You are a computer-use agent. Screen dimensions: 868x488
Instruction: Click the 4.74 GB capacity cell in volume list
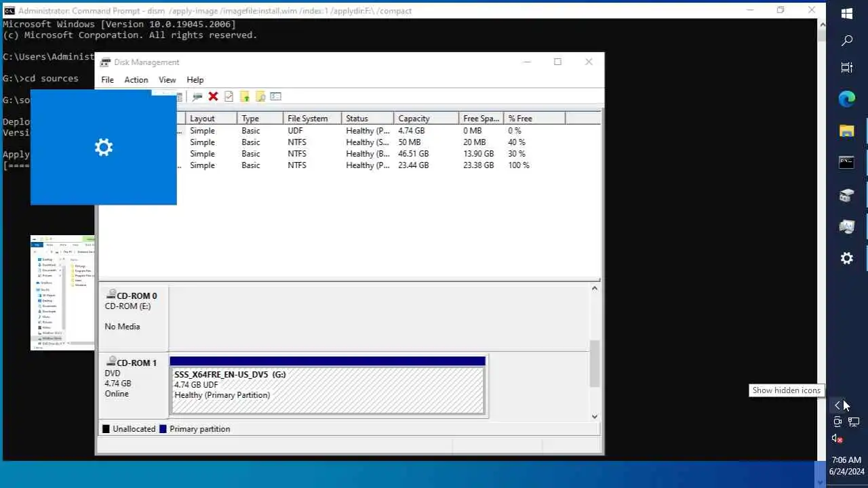(412, 131)
